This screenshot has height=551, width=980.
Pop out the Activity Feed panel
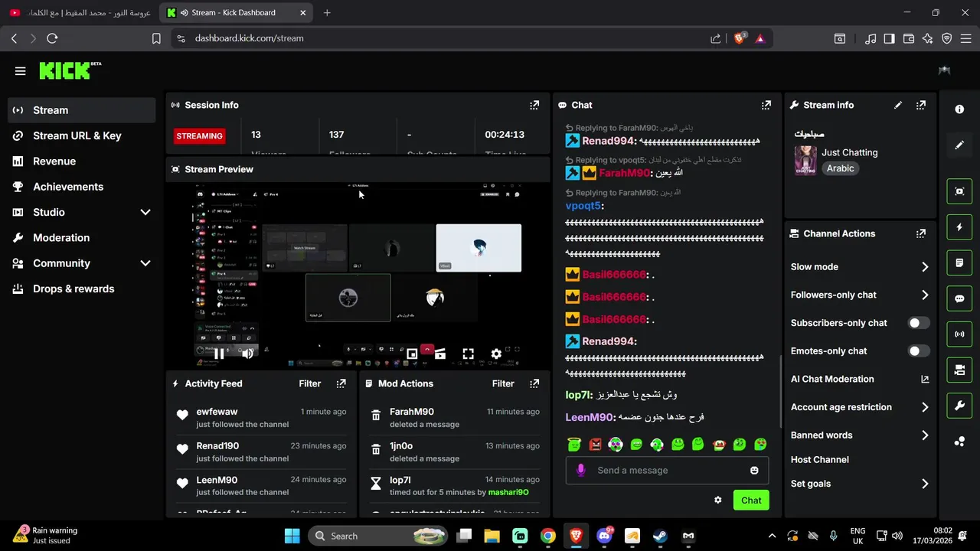pos(341,383)
